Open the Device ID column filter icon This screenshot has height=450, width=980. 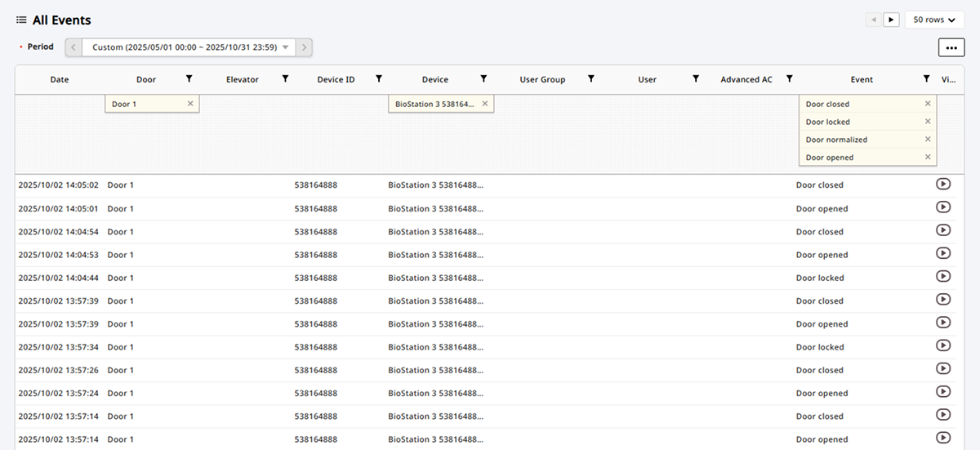pos(379,79)
